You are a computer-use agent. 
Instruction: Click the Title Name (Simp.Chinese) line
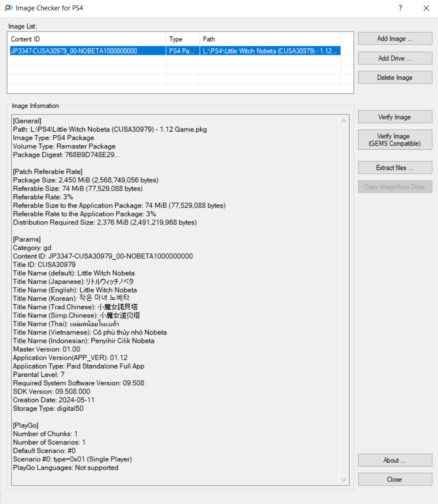tap(77, 316)
